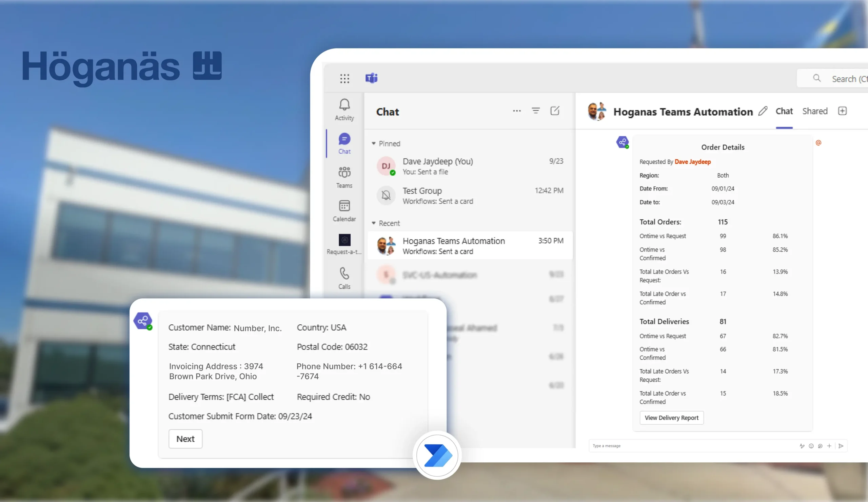The image size is (868, 502).
Task: Click the View Delivery Report button
Action: (671, 418)
